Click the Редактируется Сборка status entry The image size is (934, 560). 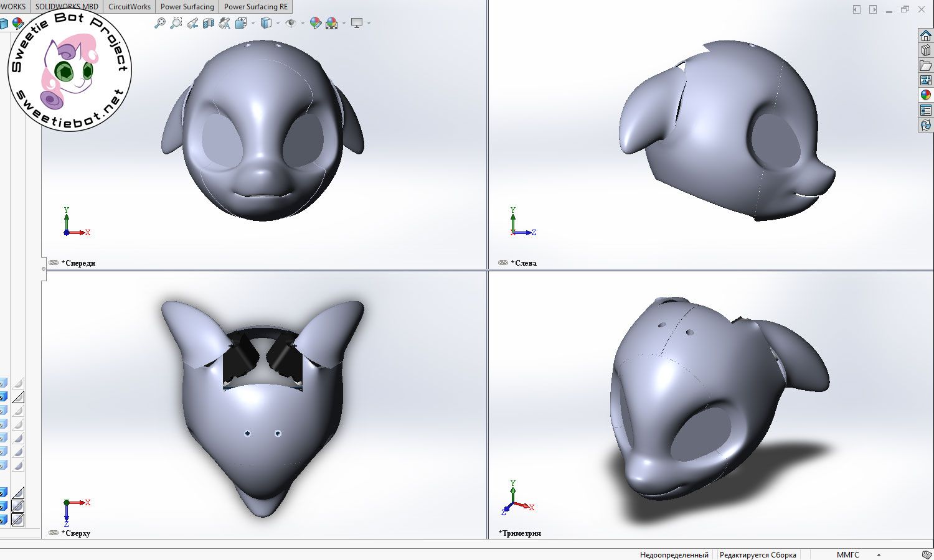(x=758, y=554)
